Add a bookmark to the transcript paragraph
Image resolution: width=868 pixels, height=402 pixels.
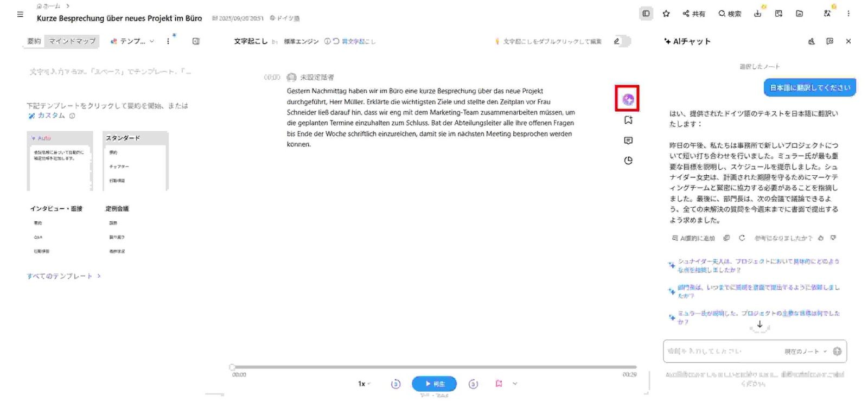(628, 120)
